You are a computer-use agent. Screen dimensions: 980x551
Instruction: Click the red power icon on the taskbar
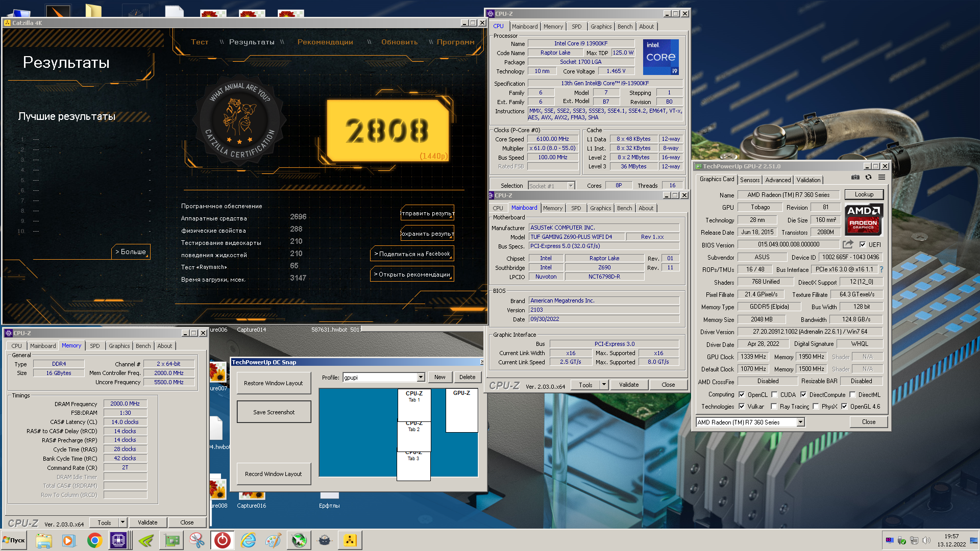(x=223, y=540)
